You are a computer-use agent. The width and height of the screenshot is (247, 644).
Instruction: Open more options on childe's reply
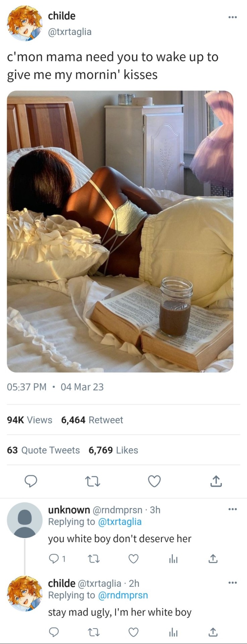point(232,583)
